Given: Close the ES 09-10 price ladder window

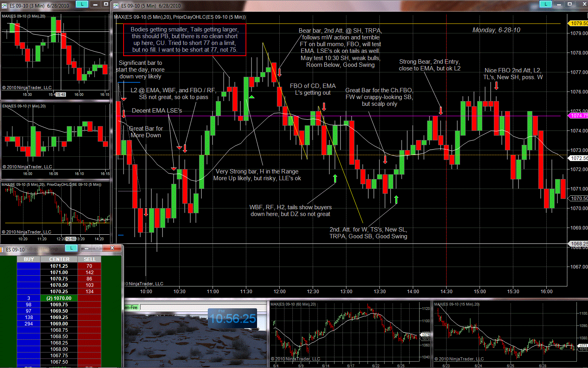Looking at the screenshot, I should [x=112, y=248].
